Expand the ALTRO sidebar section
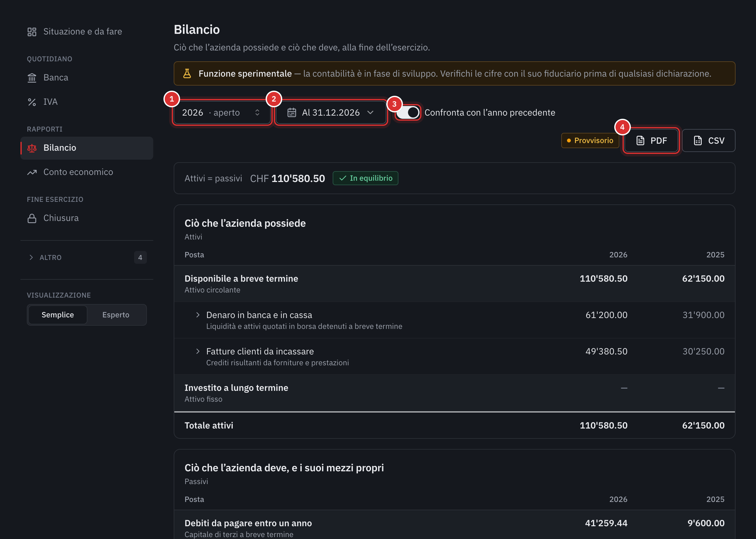 87,258
